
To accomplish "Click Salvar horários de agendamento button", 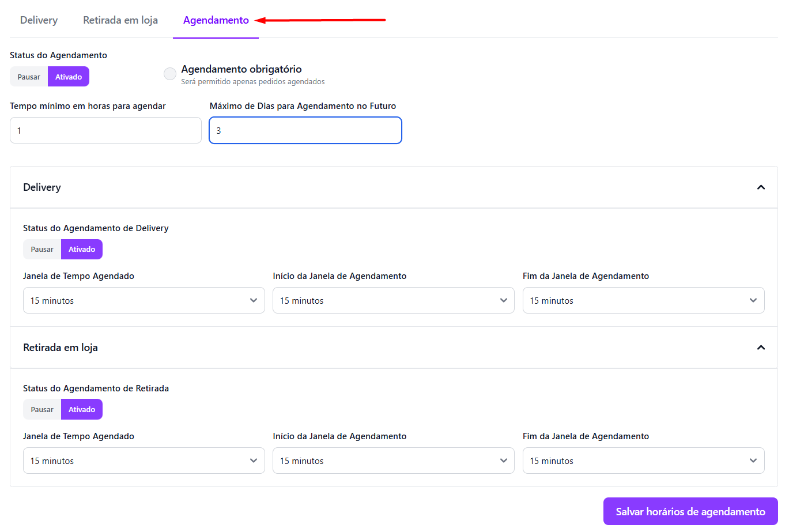I will pyautogui.click(x=690, y=512).
